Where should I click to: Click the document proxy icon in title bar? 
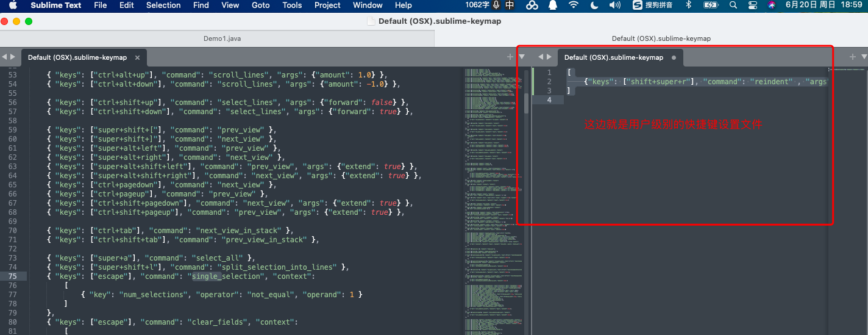point(371,21)
